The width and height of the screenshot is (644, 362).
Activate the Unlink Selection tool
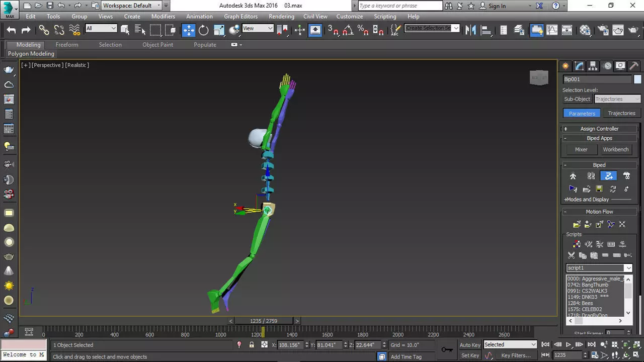[59, 30]
